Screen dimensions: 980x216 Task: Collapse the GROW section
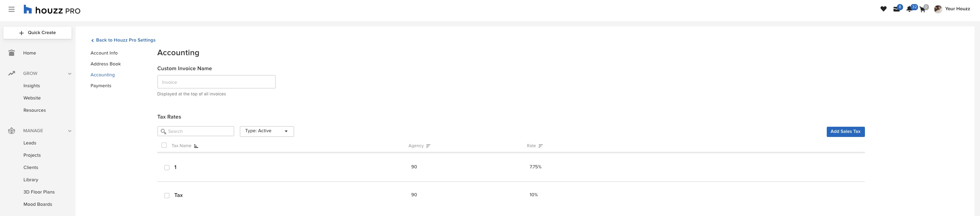point(69,73)
